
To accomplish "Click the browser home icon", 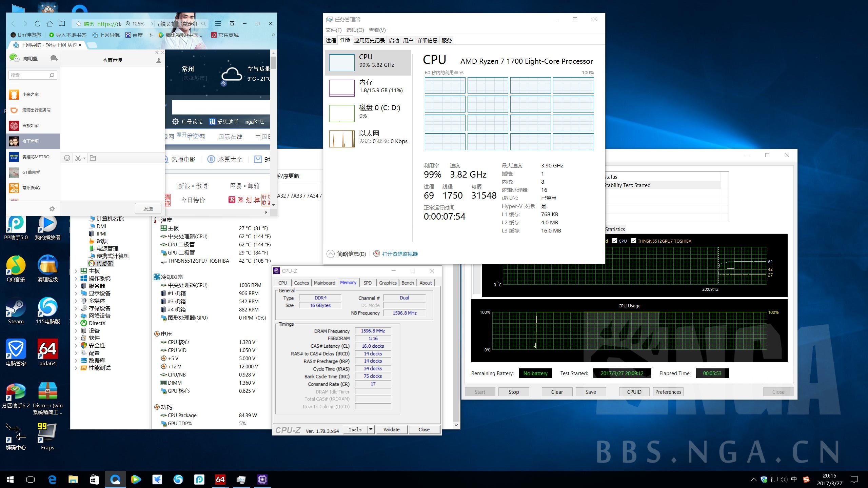I will tap(50, 23).
